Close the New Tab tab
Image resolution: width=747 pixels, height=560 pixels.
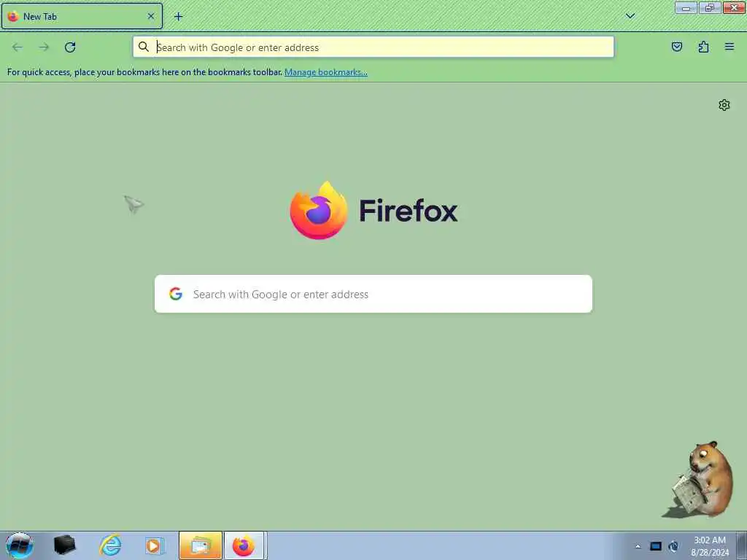[x=151, y=16]
